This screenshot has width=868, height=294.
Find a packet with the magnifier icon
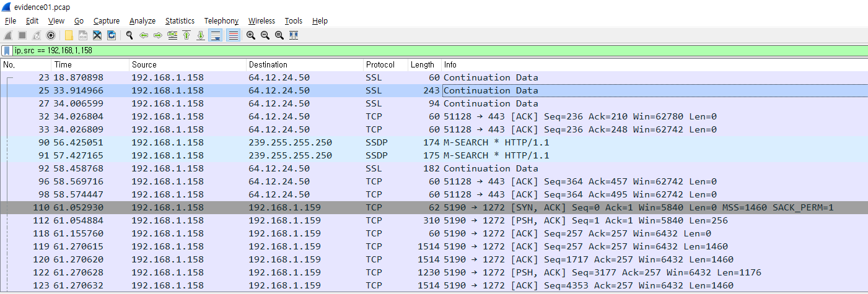pos(129,35)
